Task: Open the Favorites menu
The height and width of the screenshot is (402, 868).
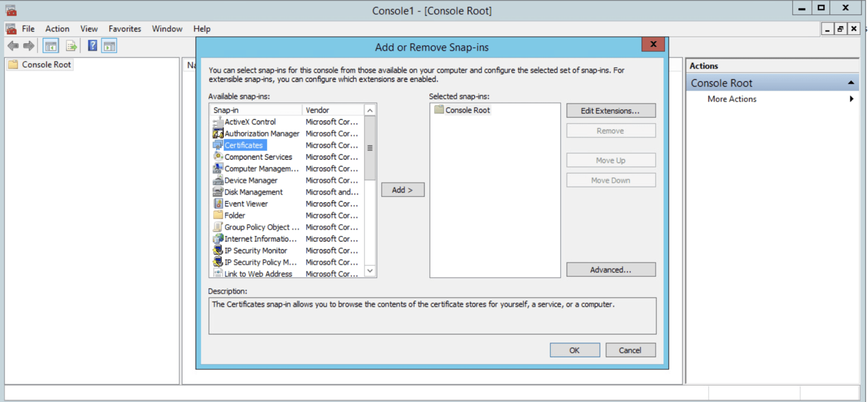Action: point(125,29)
